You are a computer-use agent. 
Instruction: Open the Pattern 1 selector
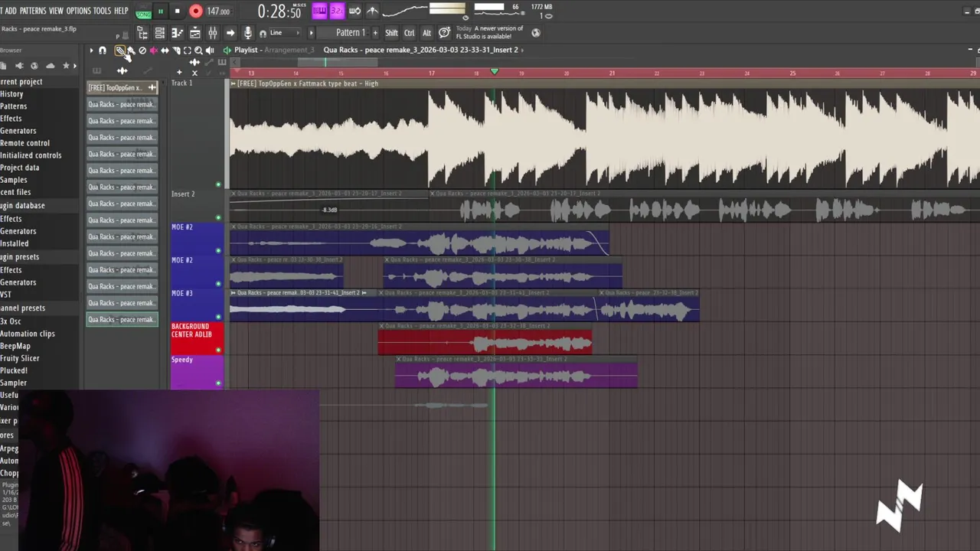(351, 33)
